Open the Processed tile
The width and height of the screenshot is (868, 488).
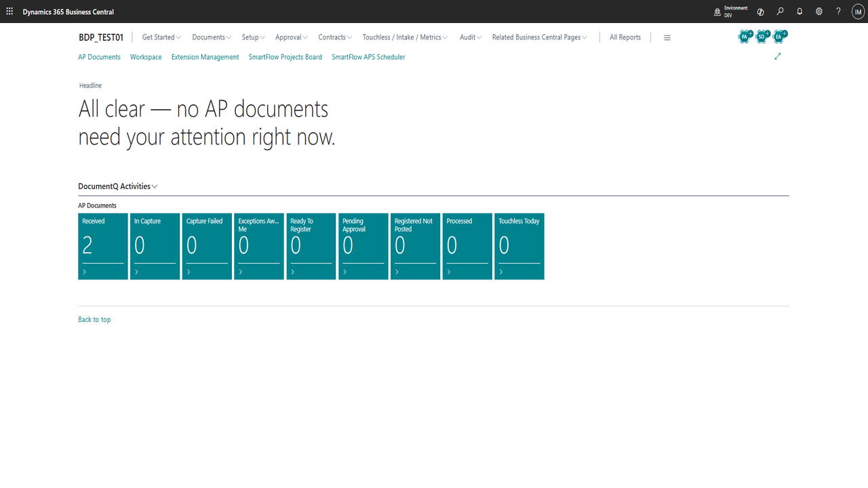click(x=467, y=246)
